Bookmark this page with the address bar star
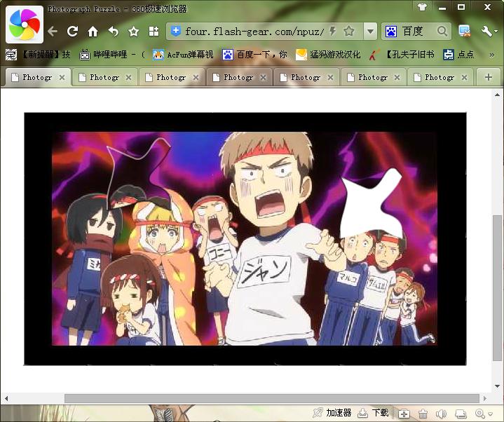This screenshot has width=504, height=422. (x=349, y=32)
